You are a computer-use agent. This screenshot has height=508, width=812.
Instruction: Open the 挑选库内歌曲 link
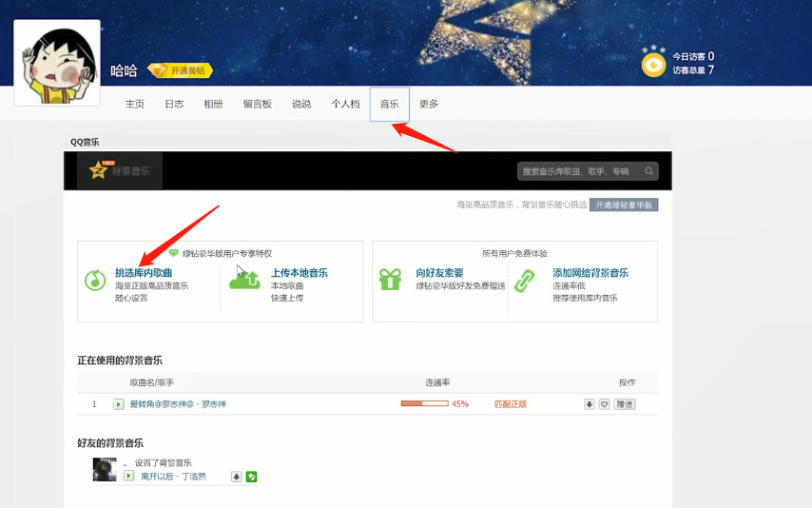pos(144,273)
